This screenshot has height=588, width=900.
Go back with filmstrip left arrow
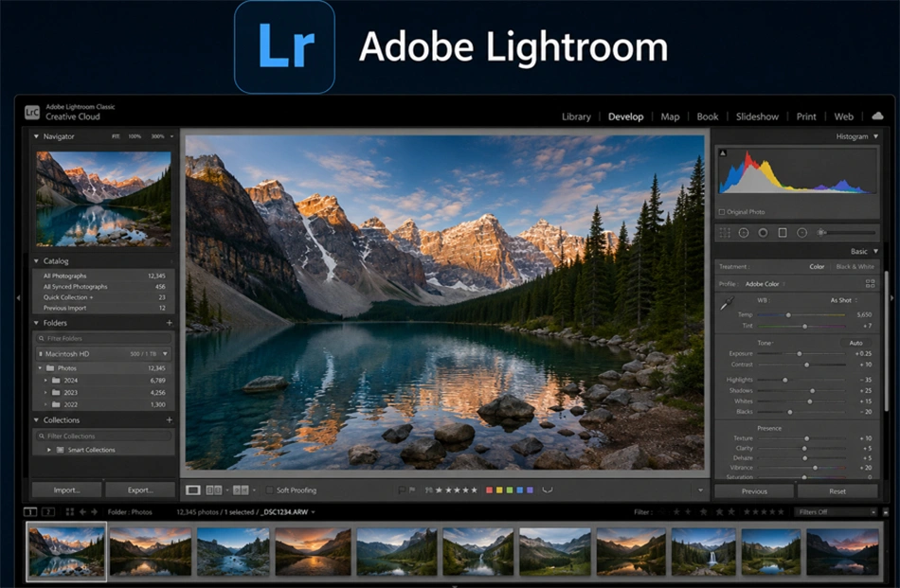(82, 511)
